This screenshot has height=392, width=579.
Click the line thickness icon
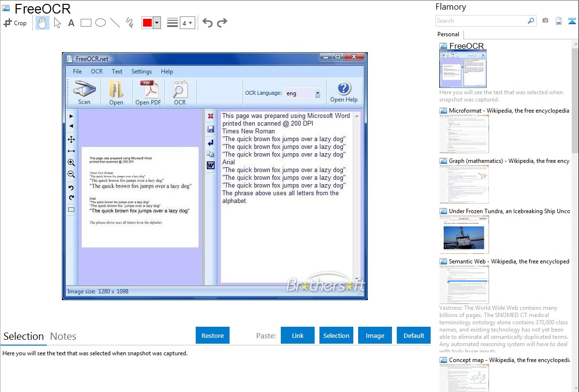click(x=172, y=23)
